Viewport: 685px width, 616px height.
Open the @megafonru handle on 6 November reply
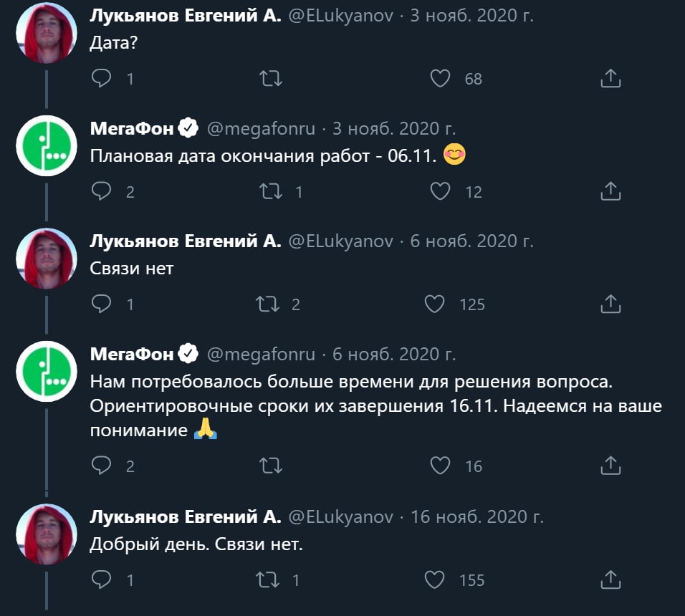pos(261,354)
